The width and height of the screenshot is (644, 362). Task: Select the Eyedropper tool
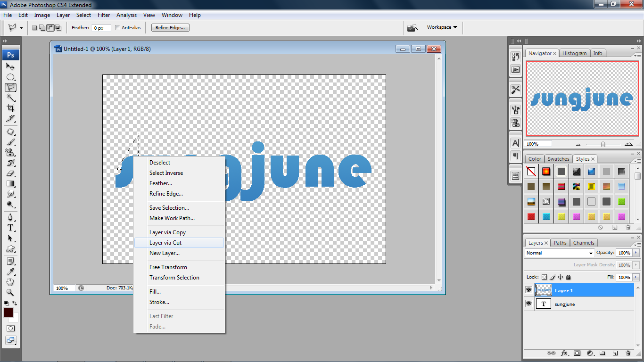pyautogui.click(x=10, y=271)
